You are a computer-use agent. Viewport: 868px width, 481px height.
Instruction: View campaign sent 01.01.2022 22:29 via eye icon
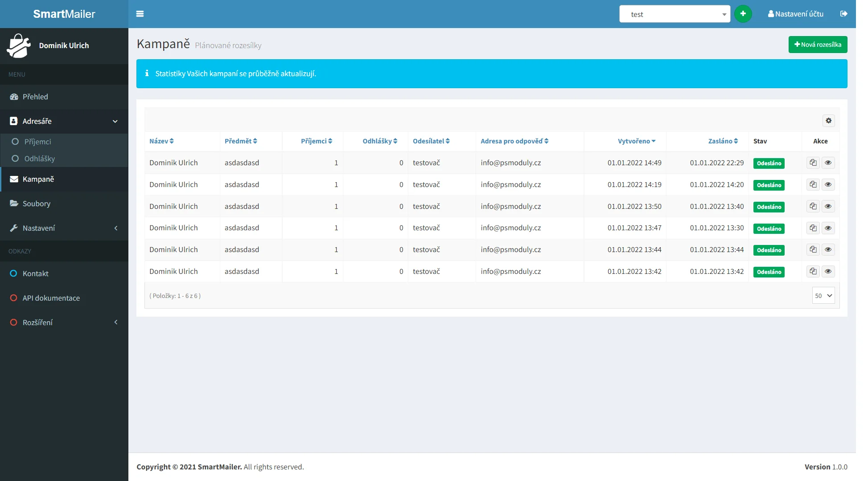click(828, 163)
